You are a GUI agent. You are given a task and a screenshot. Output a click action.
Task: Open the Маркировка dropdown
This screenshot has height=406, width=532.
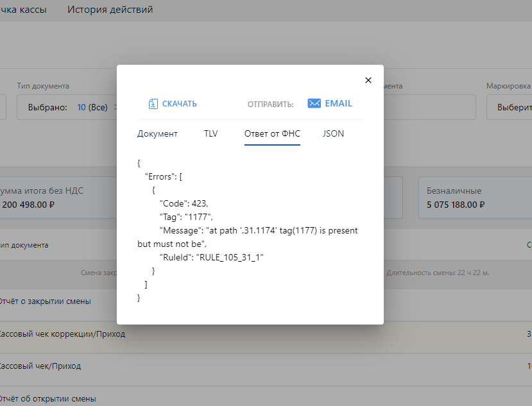click(510, 107)
